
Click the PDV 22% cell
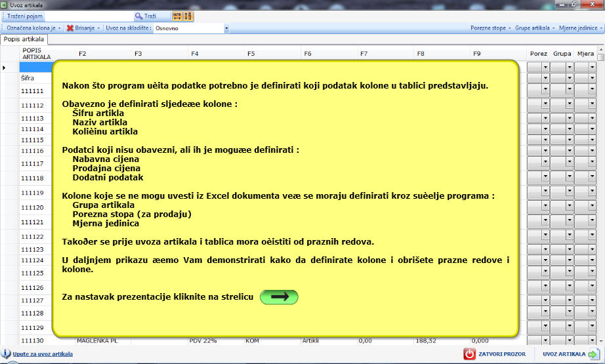point(216,340)
